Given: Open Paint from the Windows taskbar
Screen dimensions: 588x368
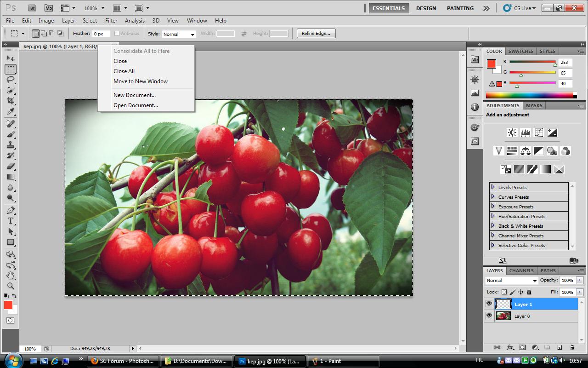Looking at the screenshot, I should coord(343,361).
